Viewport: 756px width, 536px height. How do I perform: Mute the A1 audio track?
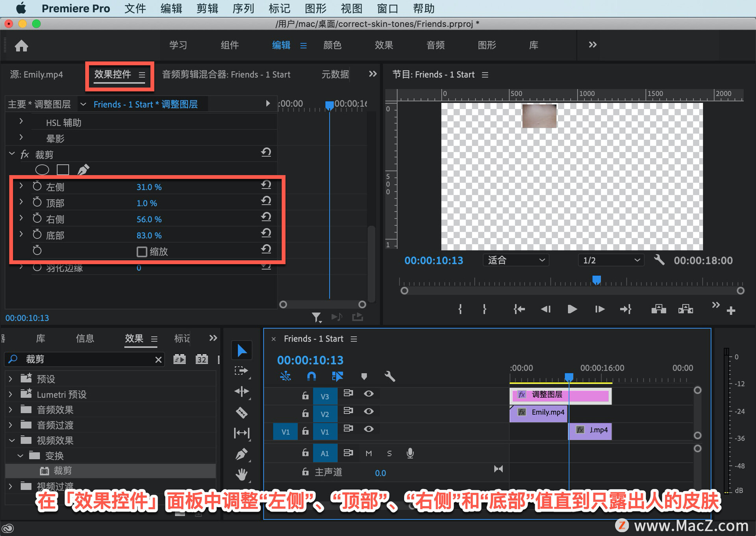tap(369, 453)
